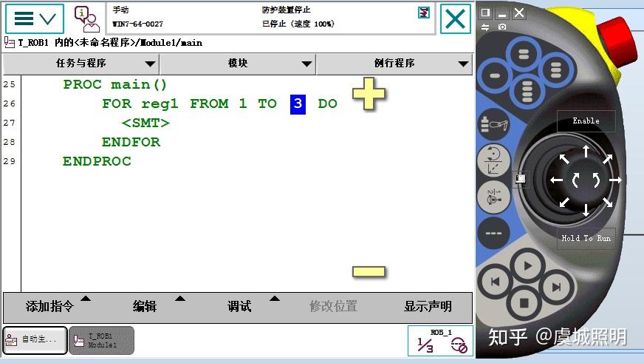The image size is (644, 363).
Task: Push joystick up-right diagonal arrow
Action: pos(608,159)
